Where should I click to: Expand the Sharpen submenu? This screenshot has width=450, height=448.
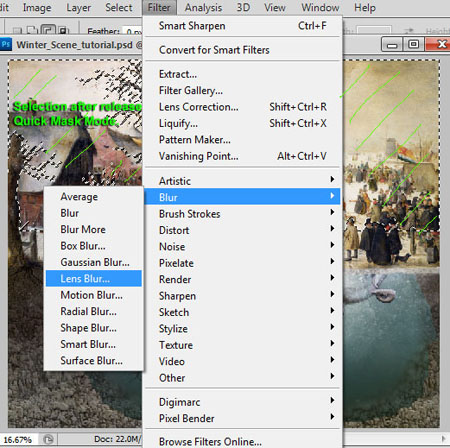point(242,296)
